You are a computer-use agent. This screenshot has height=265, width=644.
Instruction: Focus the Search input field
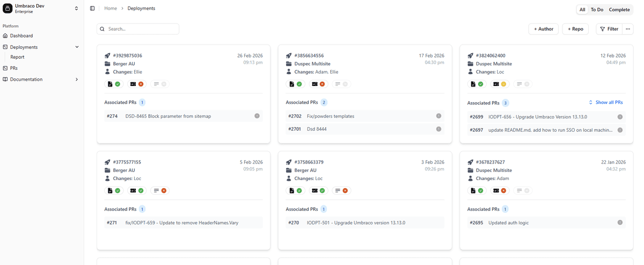pos(138,29)
